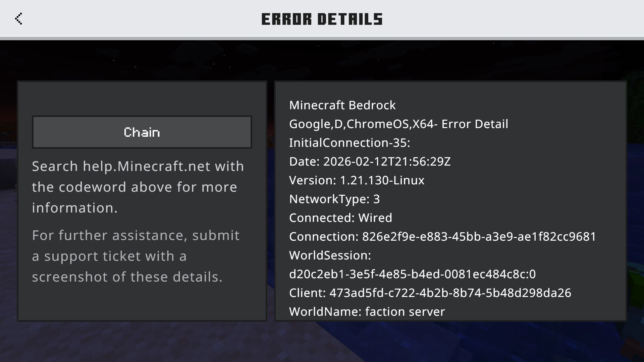Click the Google,D,ChromeOS,X64 Error Detail line
This screenshot has height=362, width=644.
(x=398, y=124)
